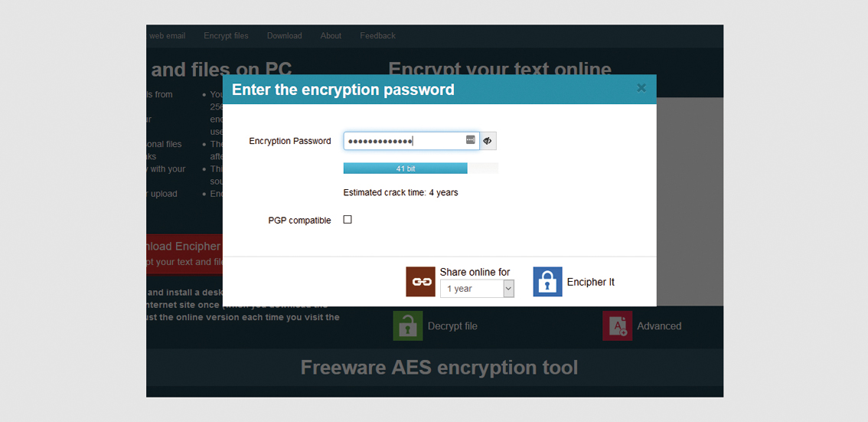Image resolution: width=868 pixels, height=422 pixels.
Task: Focus the Encryption Password input field
Action: coord(411,141)
